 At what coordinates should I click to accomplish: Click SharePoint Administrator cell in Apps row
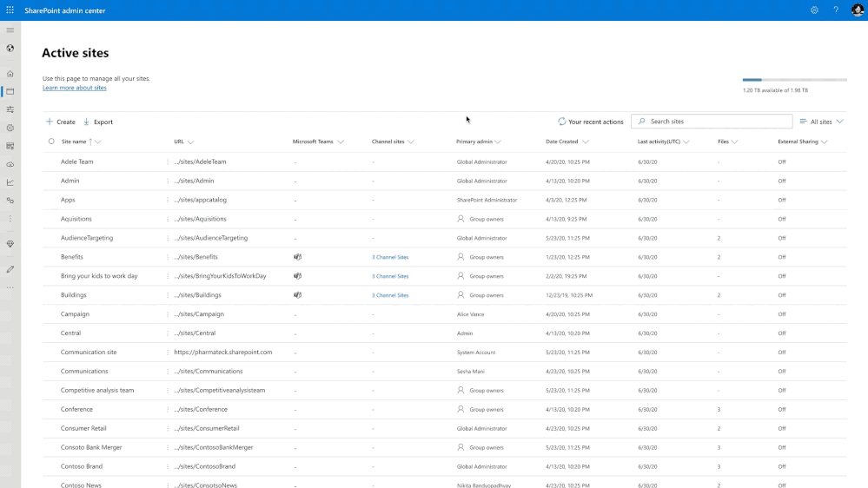pyautogui.click(x=487, y=201)
